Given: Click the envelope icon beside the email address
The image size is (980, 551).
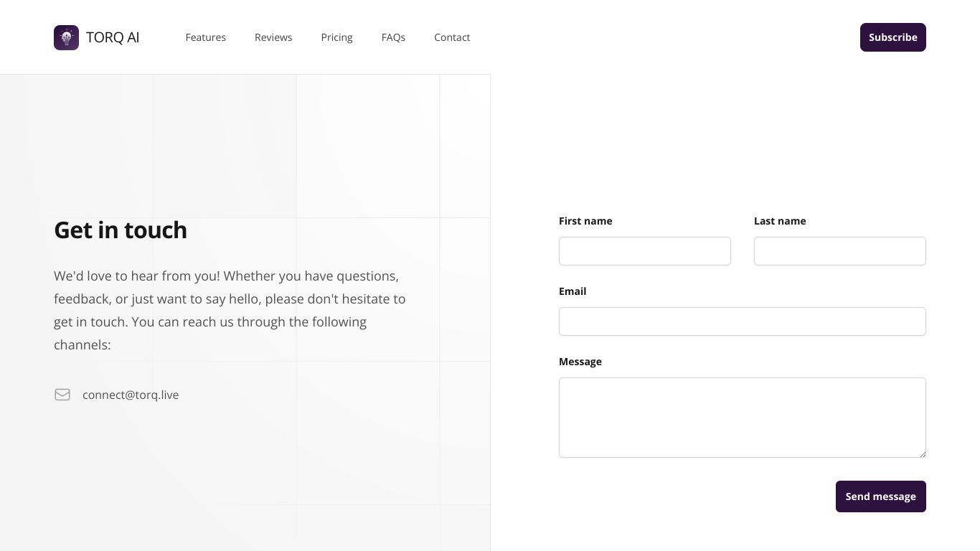Looking at the screenshot, I should tap(62, 395).
